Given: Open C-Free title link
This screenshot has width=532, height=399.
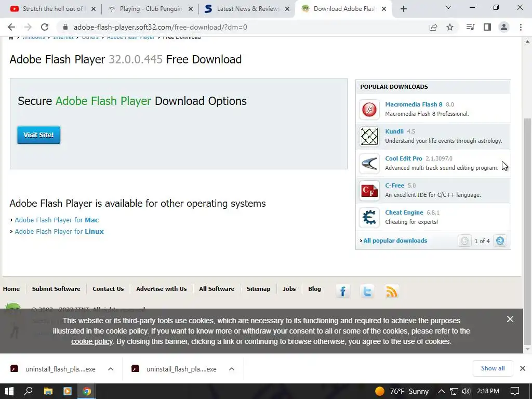Looking at the screenshot, I should click(x=395, y=185).
